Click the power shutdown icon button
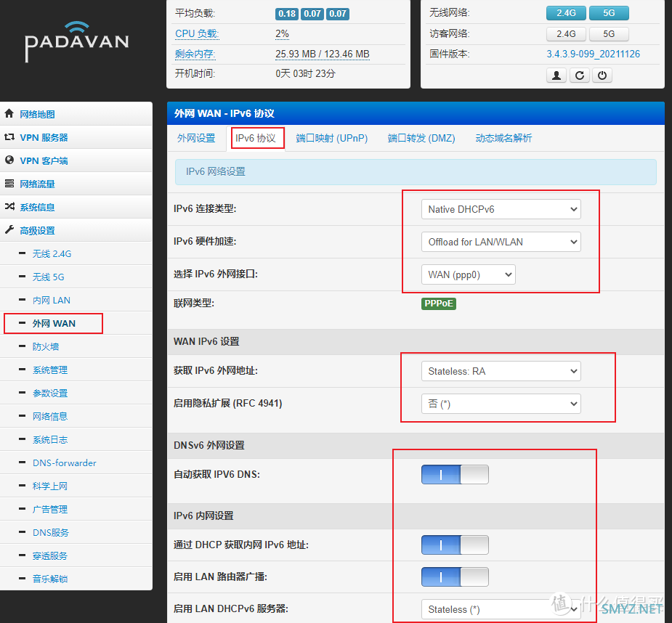The height and width of the screenshot is (623, 672). pyautogui.click(x=602, y=76)
